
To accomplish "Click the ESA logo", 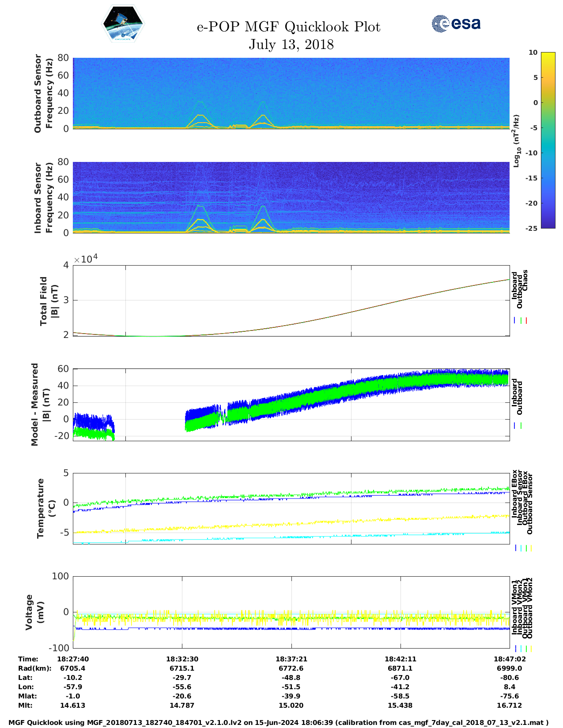I will (456, 24).
